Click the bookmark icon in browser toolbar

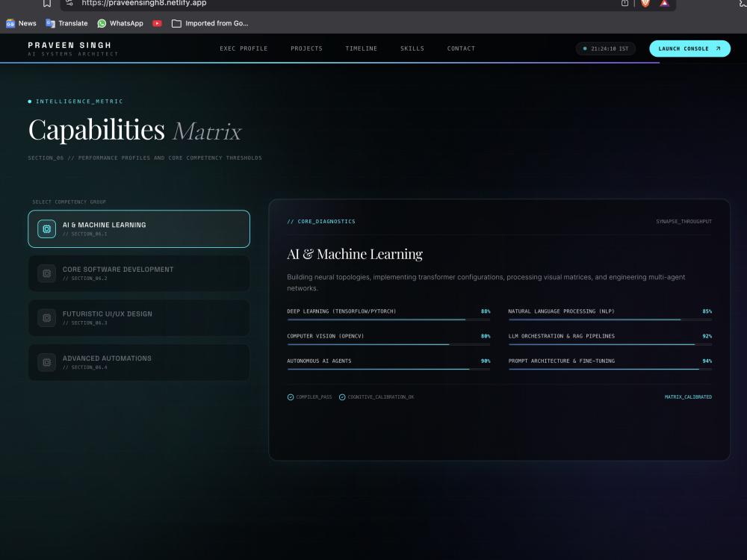(46, 3)
